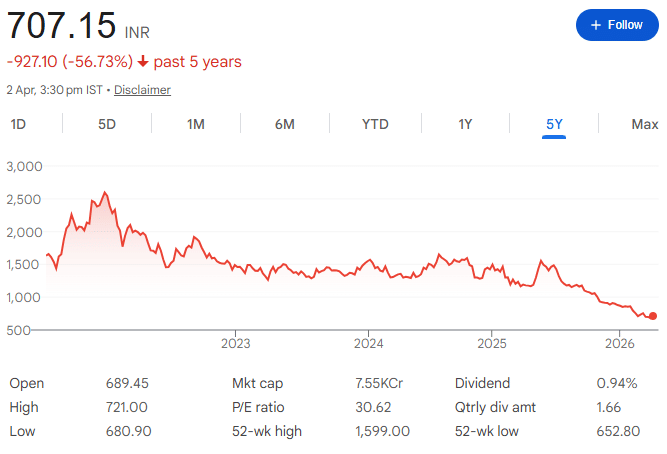
Task: Switch to the Max range tab
Action: coord(645,124)
